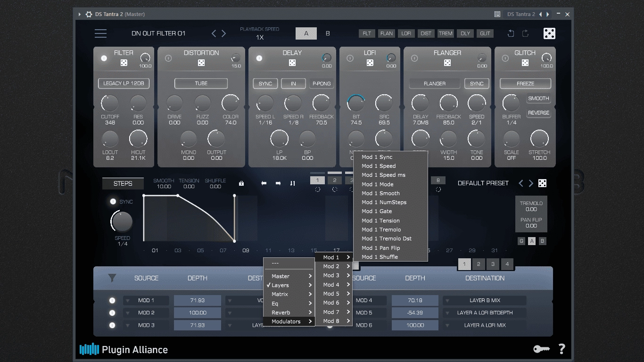Toggle the Filter module power button
644x362 pixels.
(x=104, y=58)
